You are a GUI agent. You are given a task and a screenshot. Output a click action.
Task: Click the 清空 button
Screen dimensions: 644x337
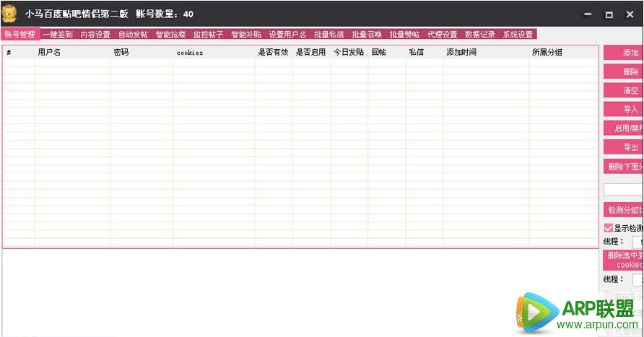(624, 90)
